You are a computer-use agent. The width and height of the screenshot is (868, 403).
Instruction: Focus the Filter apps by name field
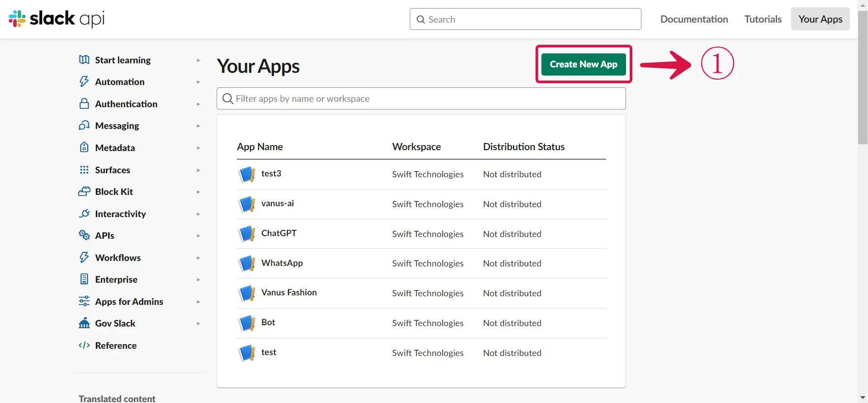pyautogui.click(x=421, y=99)
